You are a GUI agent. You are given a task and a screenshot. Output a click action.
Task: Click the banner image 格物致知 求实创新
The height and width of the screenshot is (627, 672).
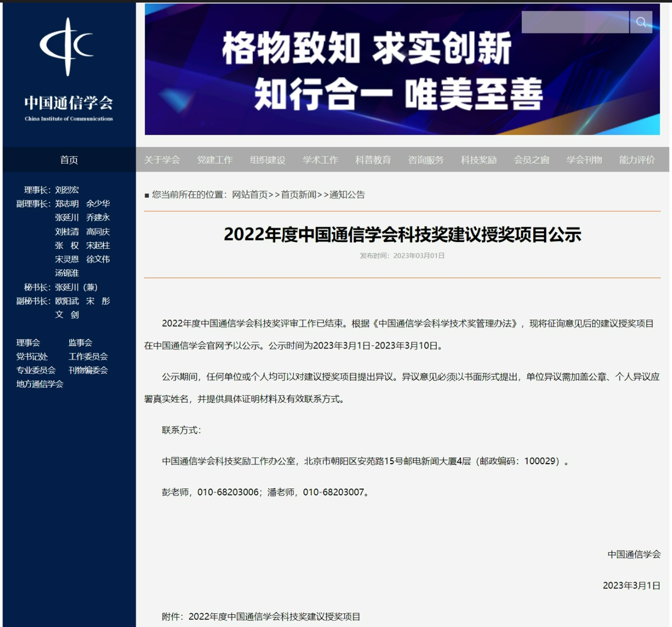pos(402,69)
